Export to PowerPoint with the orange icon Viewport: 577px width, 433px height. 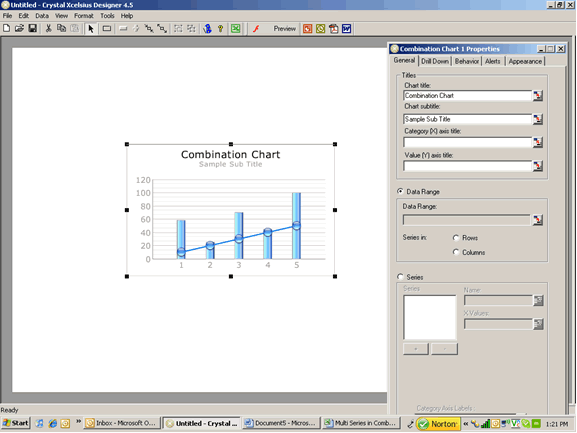[307, 28]
